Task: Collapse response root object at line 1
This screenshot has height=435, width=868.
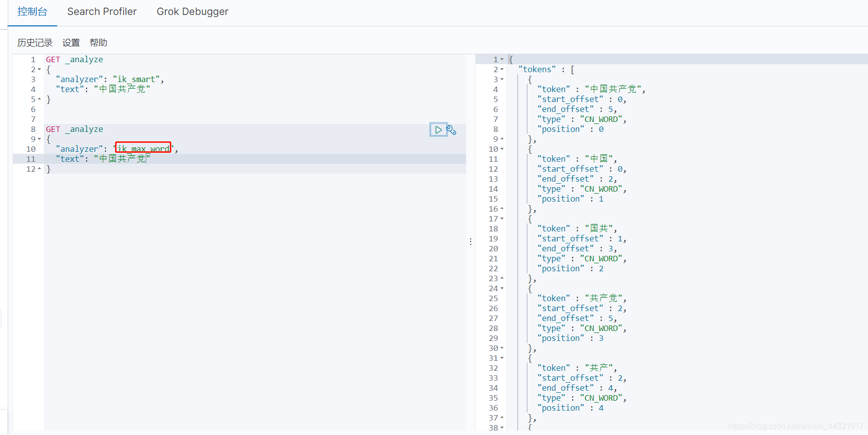Action: (x=502, y=60)
